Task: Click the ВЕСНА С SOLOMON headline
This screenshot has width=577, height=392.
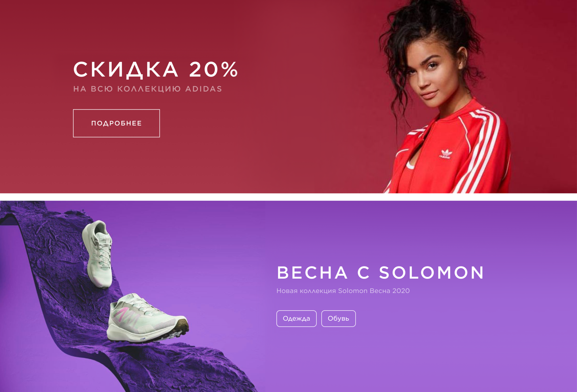Action: (x=380, y=273)
